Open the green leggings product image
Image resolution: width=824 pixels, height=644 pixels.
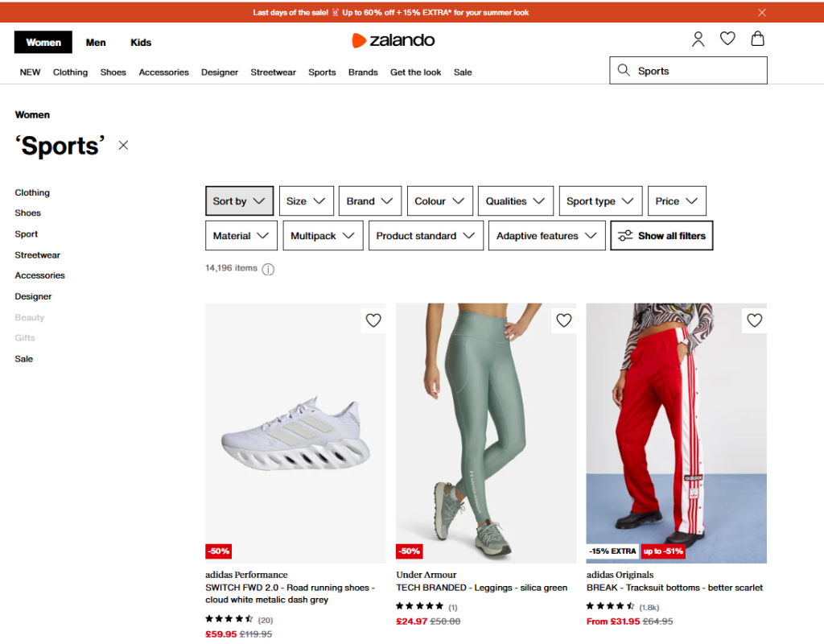point(486,433)
